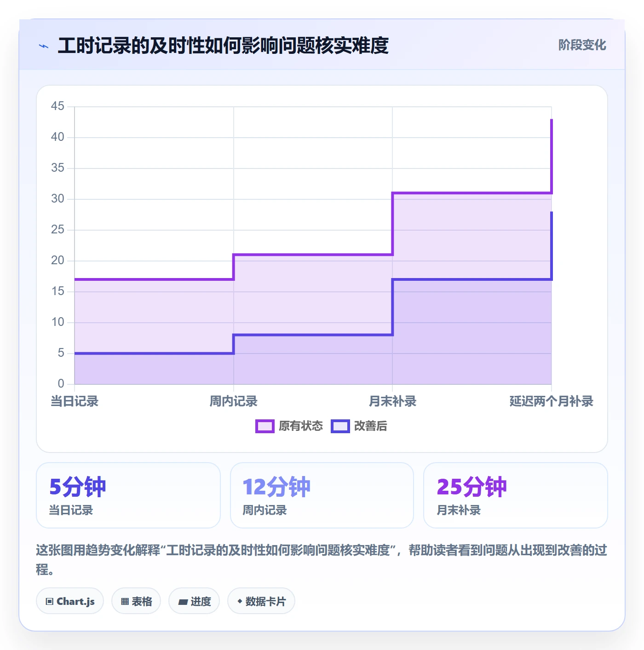Click the 12分钟 value text
Image resolution: width=644 pixels, height=650 pixels.
276,487
